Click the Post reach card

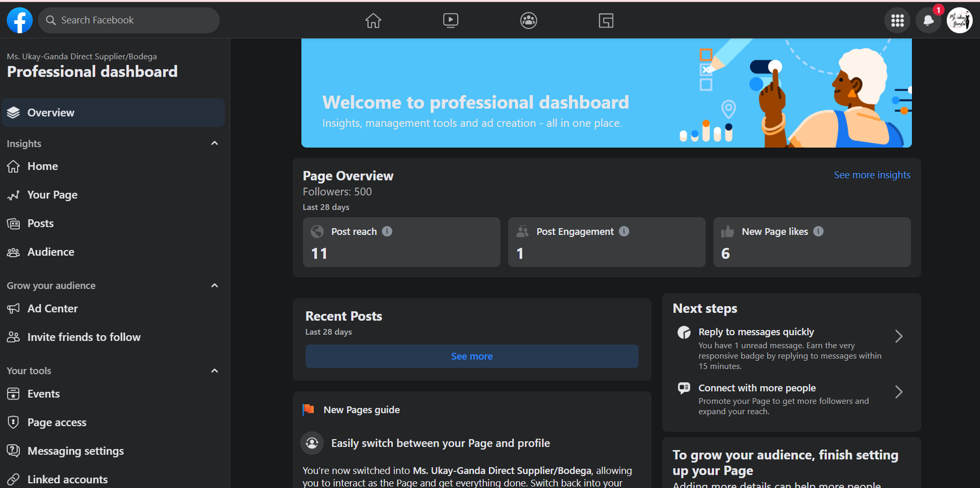[x=402, y=242]
